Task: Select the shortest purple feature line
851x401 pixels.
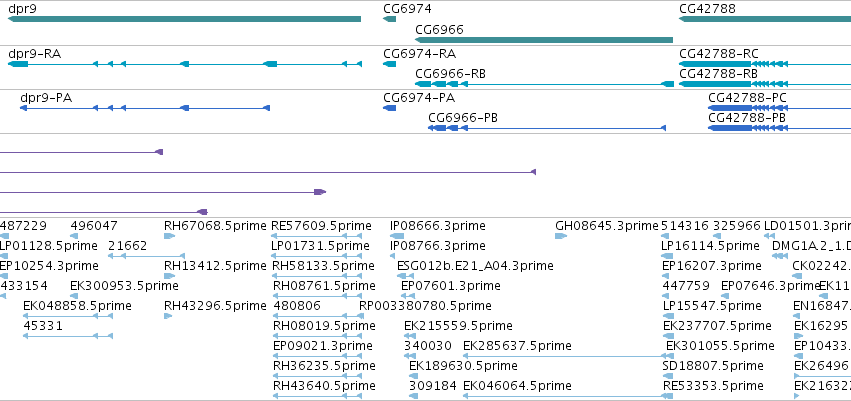Action: click(81, 152)
